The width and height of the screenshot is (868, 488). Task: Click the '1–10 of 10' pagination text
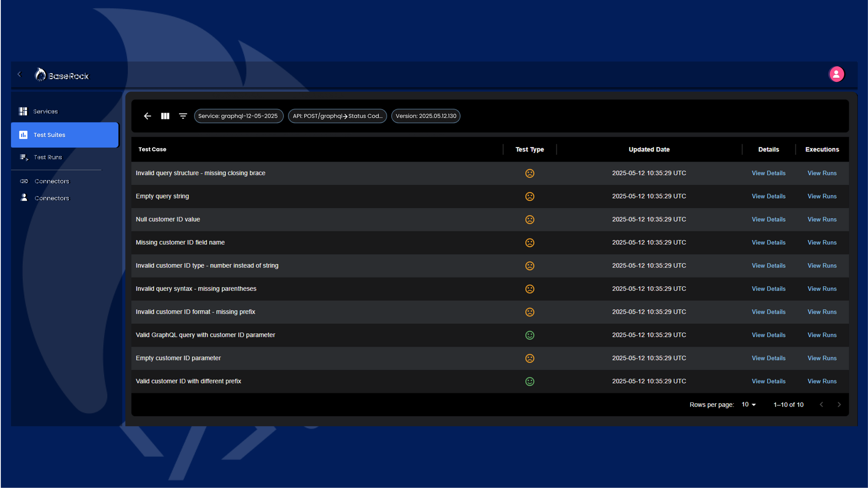788,405
